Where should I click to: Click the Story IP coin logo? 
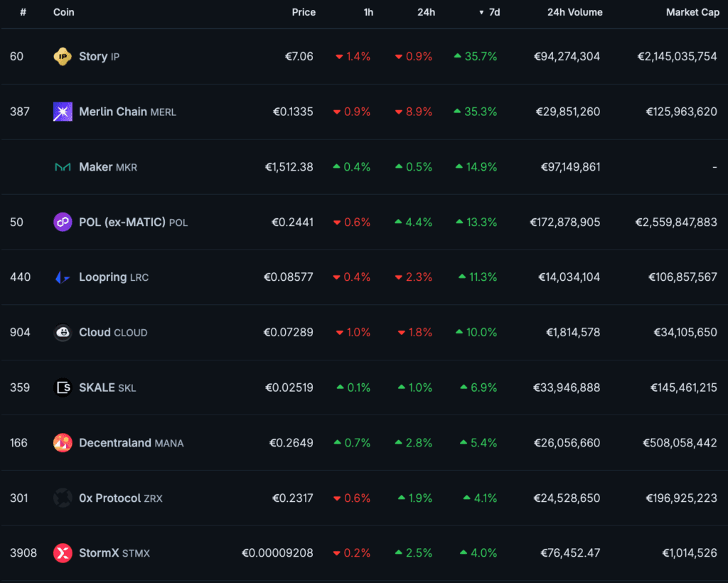click(x=63, y=57)
